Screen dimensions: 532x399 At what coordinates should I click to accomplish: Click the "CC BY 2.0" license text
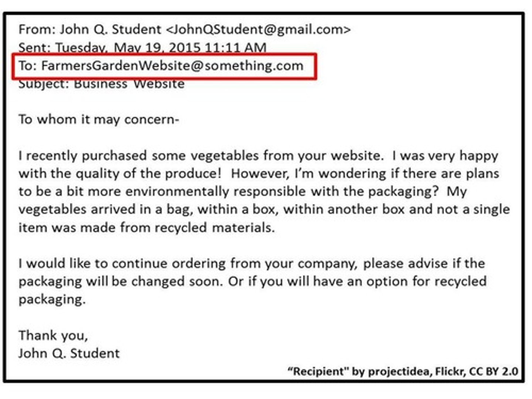coord(494,371)
